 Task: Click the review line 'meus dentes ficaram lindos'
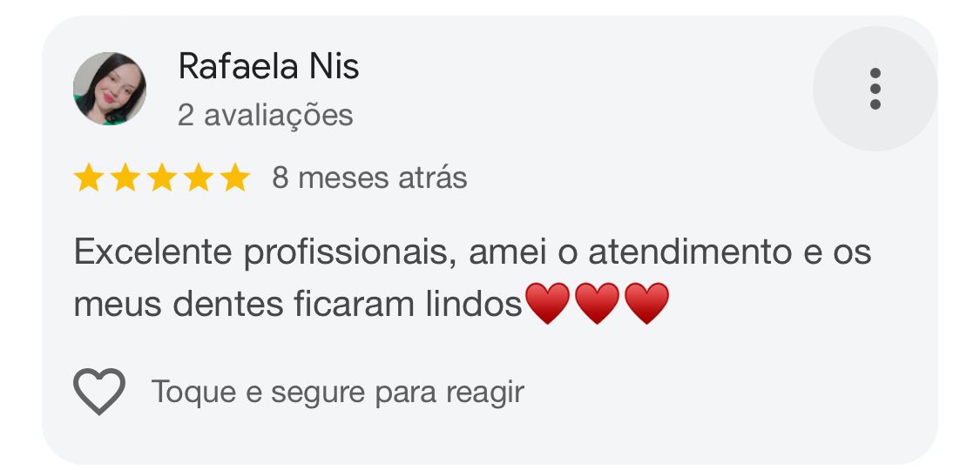(296, 305)
